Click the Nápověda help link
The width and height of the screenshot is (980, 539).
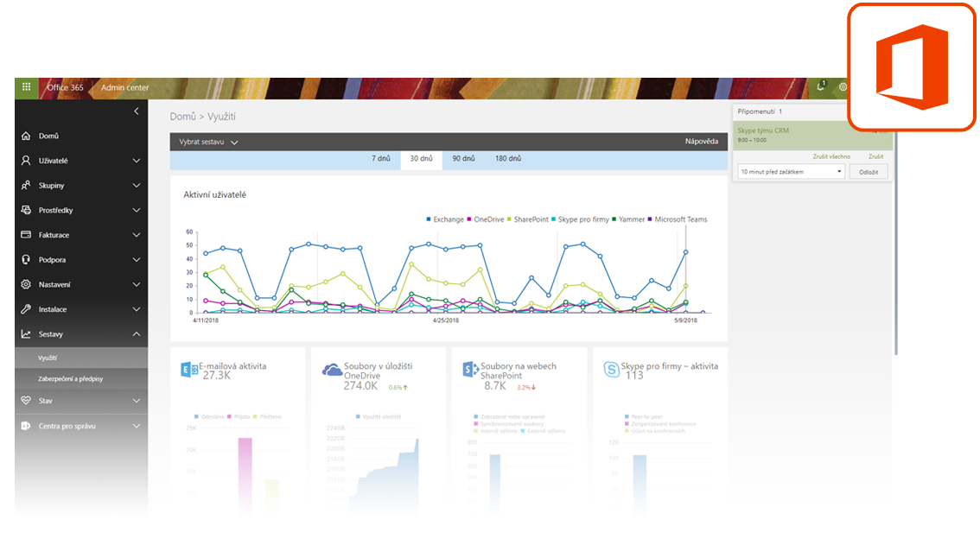tap(701, 141)
